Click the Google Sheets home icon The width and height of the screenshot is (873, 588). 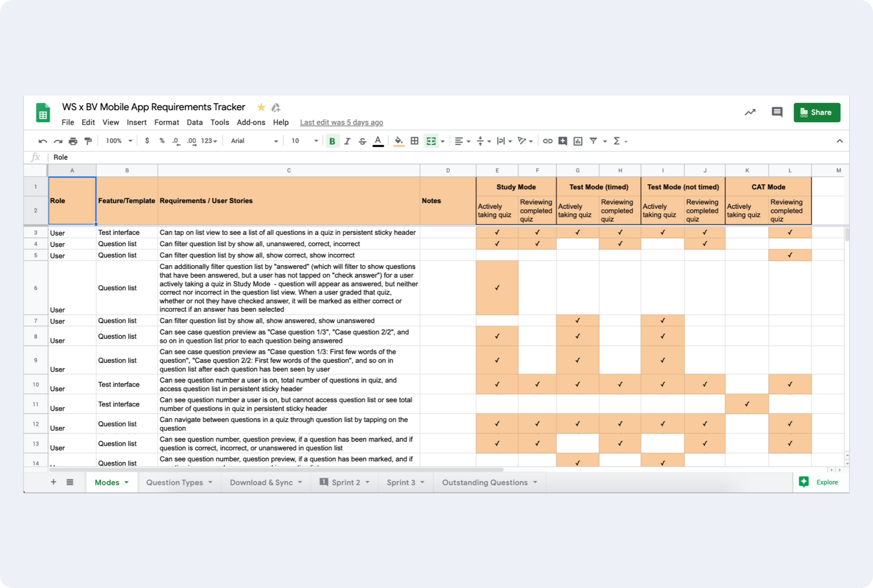(x=43, y=113)
